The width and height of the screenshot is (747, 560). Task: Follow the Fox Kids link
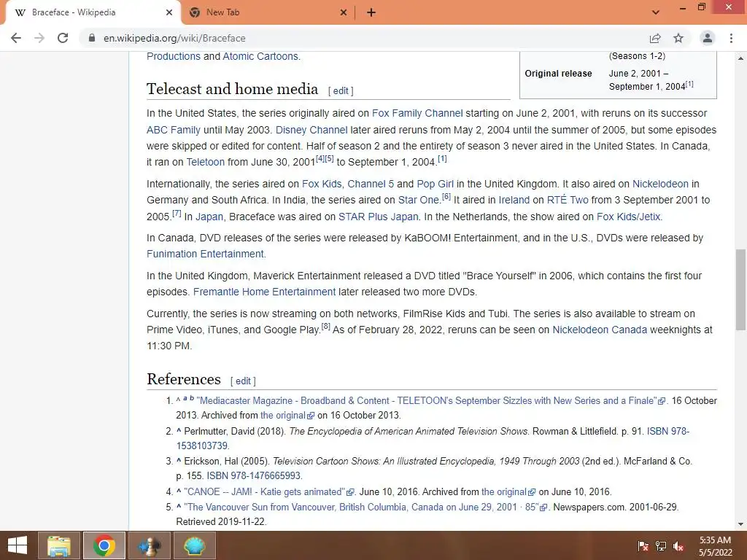point(322,184)
